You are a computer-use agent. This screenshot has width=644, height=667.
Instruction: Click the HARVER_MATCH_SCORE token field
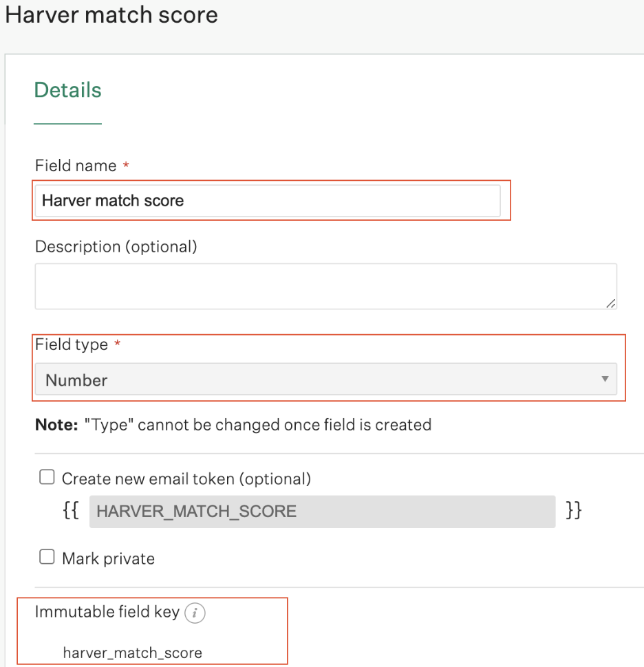[x=322, y=512]
